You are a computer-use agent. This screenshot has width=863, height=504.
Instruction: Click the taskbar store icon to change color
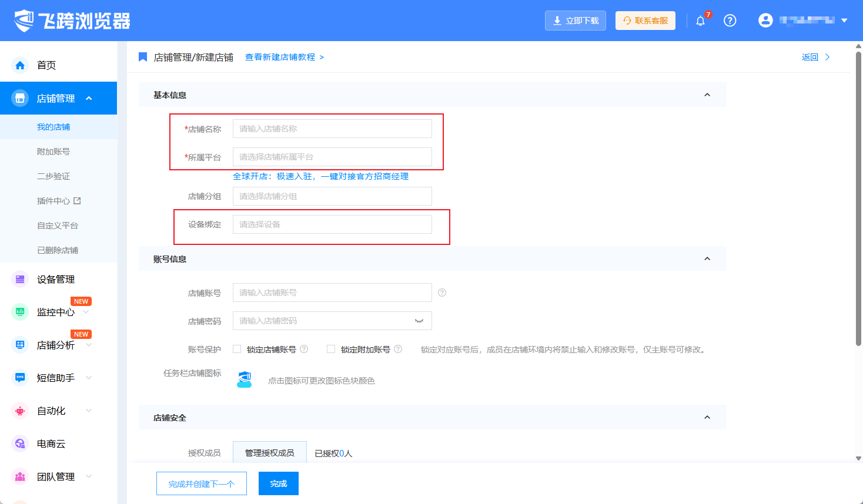point(244,379)
